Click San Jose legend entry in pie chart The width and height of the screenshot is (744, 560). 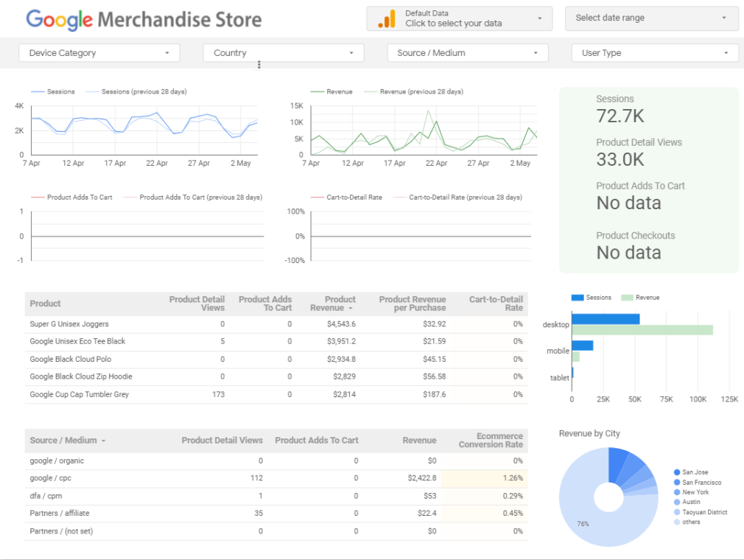pyautogui.click(x=691, y=472)
